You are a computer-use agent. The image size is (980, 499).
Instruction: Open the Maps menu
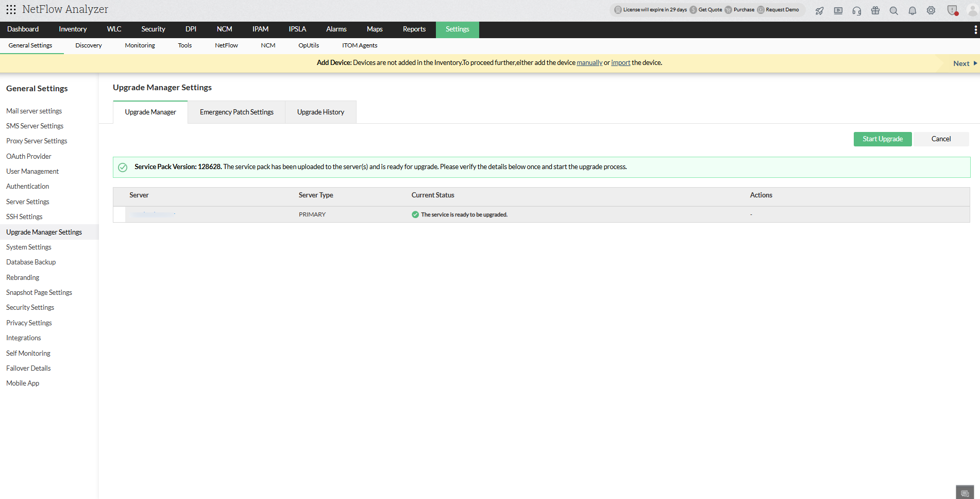[375, 29]
